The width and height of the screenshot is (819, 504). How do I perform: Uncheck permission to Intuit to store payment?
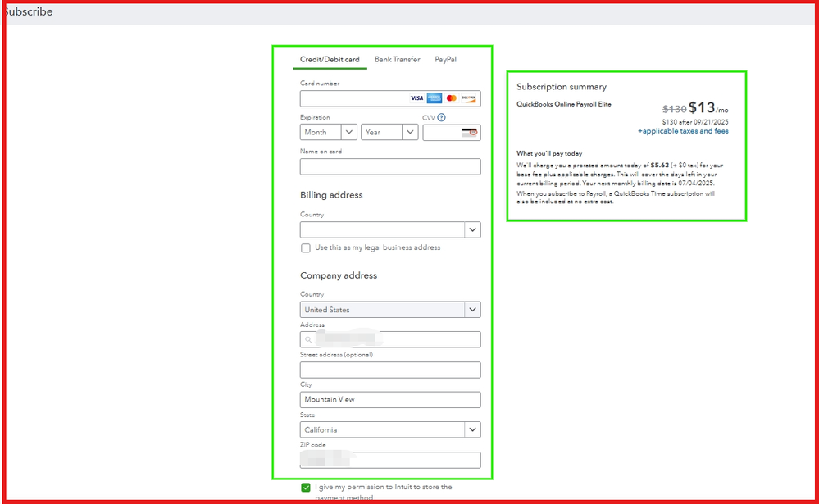point(306,488)
